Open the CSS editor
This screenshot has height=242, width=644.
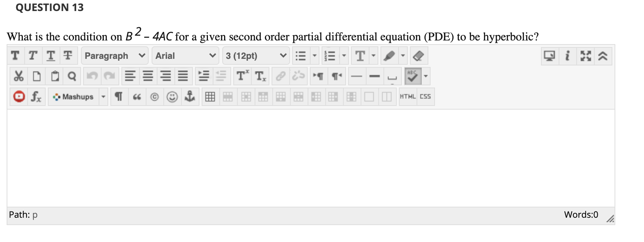pos(425,96)
